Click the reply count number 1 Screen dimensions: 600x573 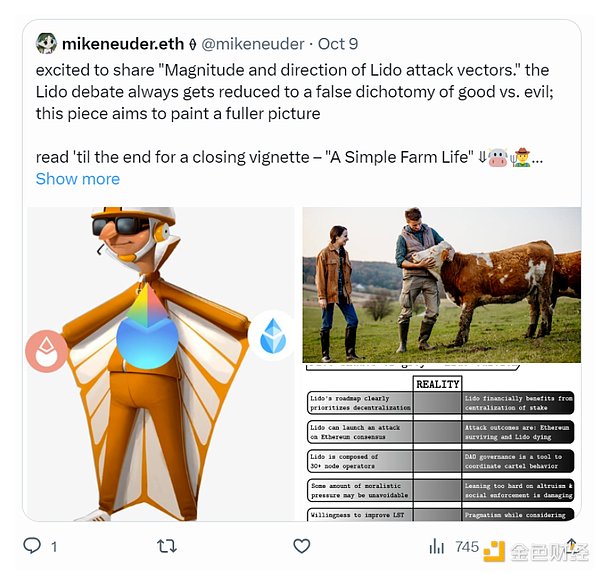tap(54, 546)
